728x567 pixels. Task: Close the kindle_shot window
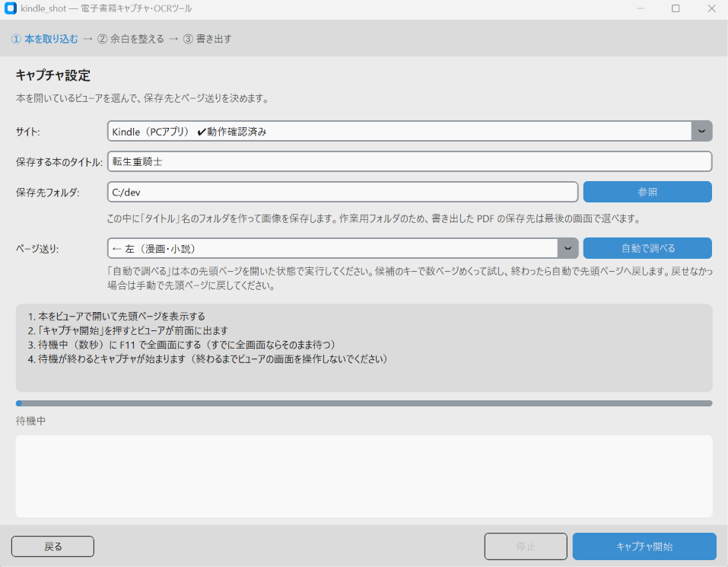click(711, 8)
